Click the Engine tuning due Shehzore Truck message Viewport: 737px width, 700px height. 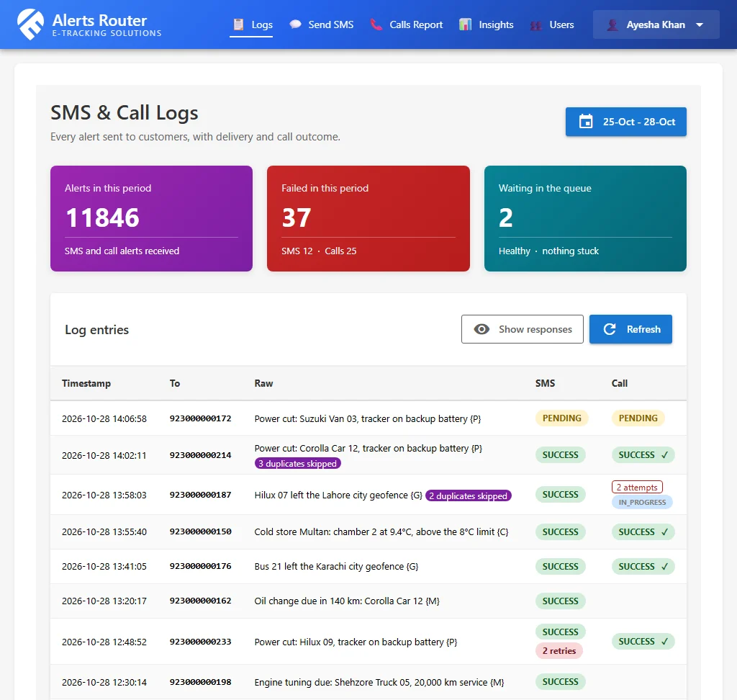click(x=379, y=683)
